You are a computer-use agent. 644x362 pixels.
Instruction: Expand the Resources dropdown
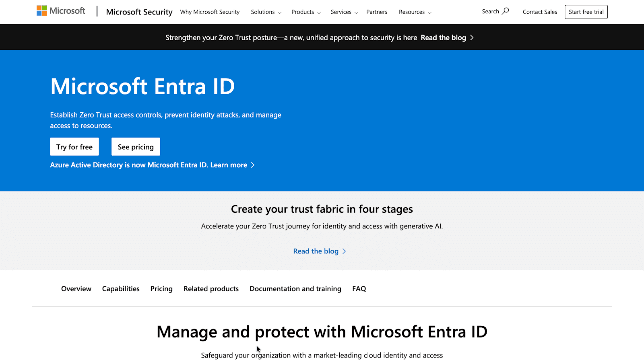(x=429, y=12)
